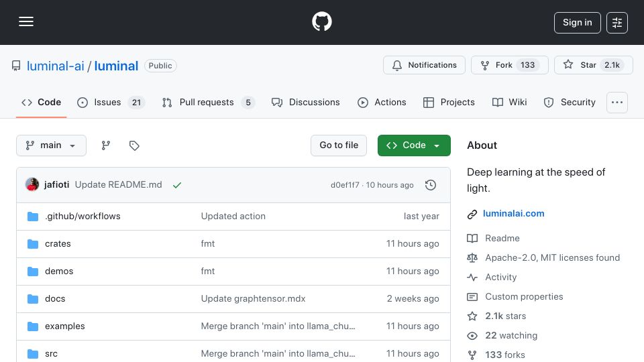Show more repository tabs via ellipsis
Screen dimensions: 644x362
[617, 102]
